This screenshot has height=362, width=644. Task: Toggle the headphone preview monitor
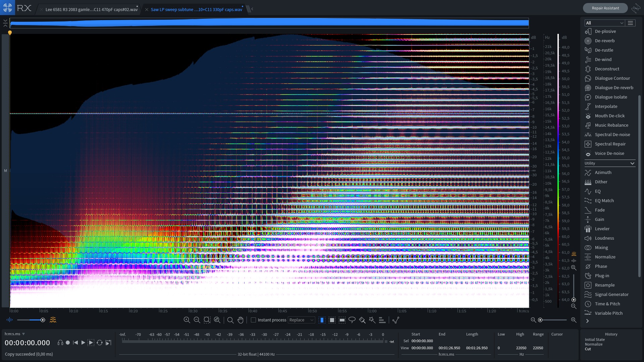click(x=60, y=343)
